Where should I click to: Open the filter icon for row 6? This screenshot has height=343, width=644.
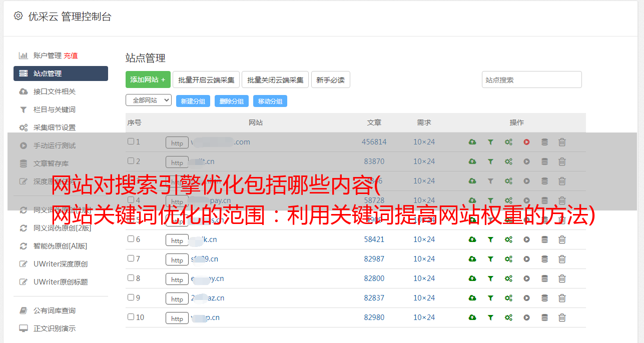click(490, 239)
